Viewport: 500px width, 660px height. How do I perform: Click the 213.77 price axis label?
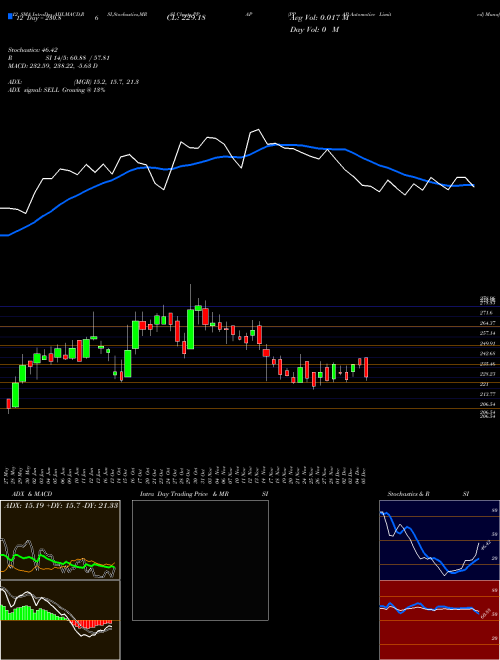tap(487, 394)
